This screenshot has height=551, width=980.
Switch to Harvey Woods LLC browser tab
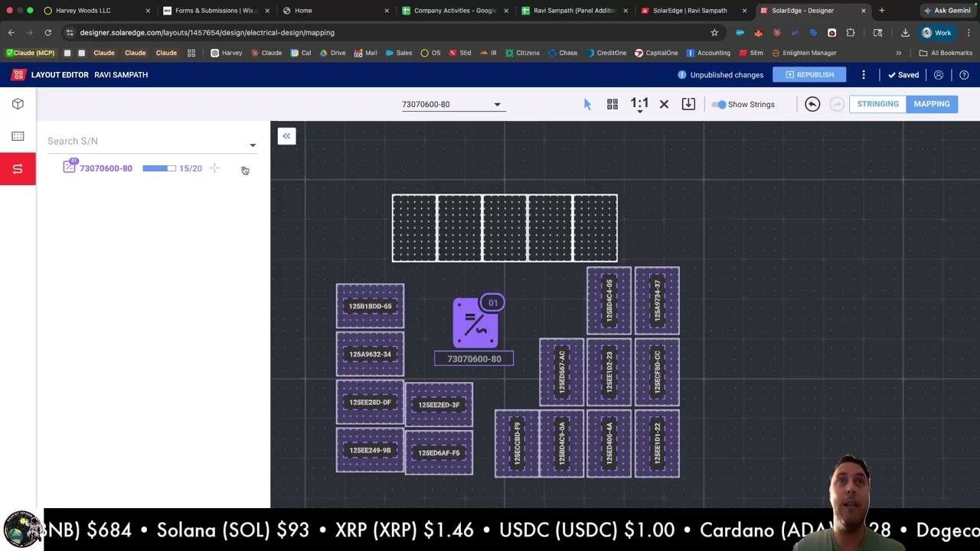pos(92,11)
